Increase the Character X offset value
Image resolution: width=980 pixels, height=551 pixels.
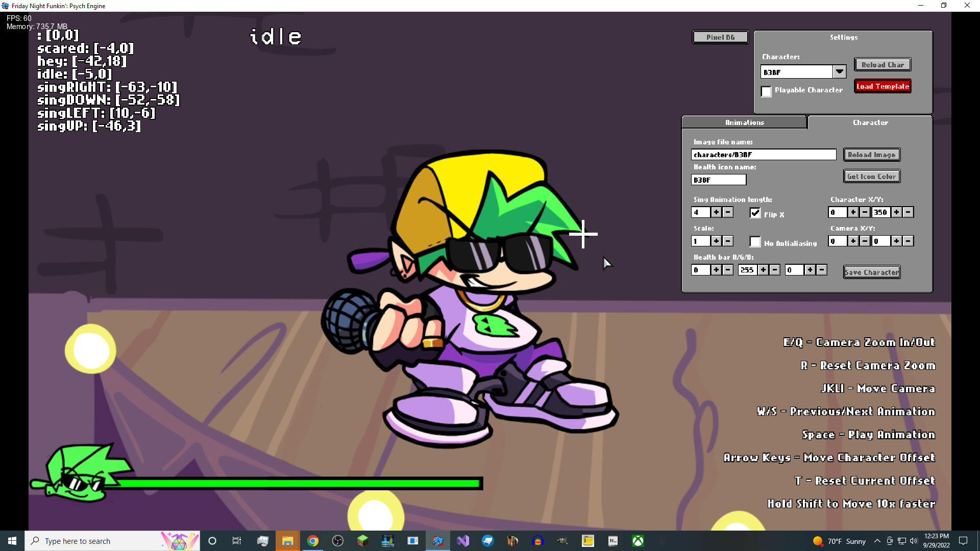coord(853,212)
